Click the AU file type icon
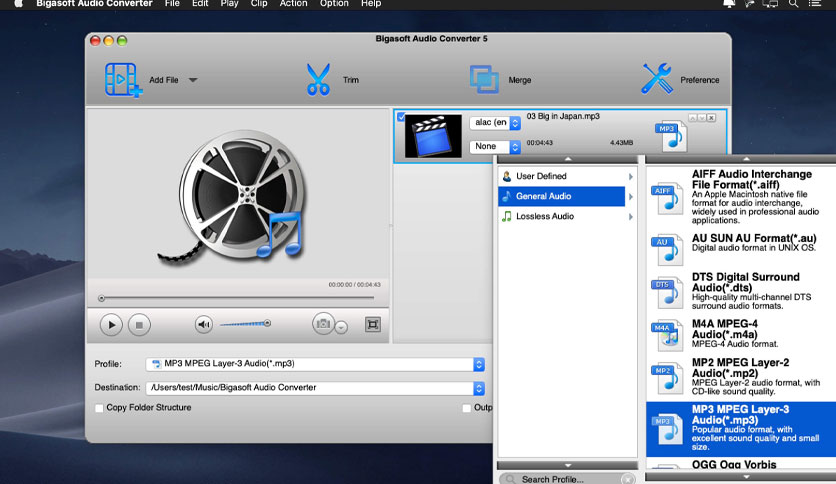Image resolution: width=836 pixels, height=484 pixels. [666, 249]
